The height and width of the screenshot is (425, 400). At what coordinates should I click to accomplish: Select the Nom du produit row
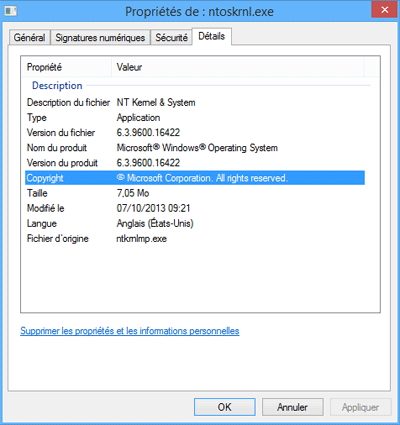point(195,148)
